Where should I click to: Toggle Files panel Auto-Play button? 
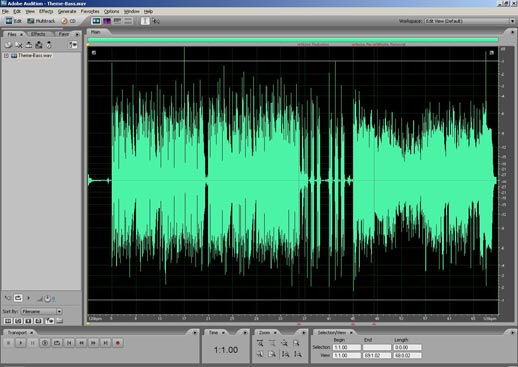(7, 298)
